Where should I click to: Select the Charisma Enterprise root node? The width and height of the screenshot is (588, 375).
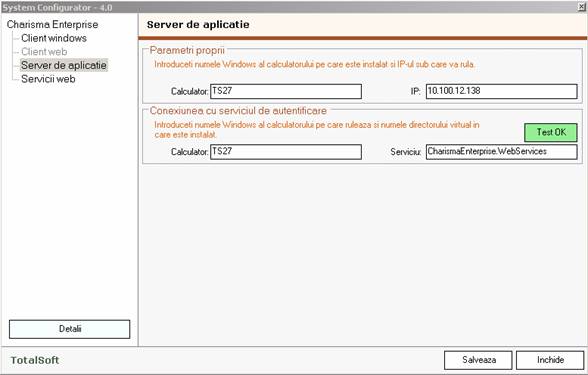click(x=52, y=25)
